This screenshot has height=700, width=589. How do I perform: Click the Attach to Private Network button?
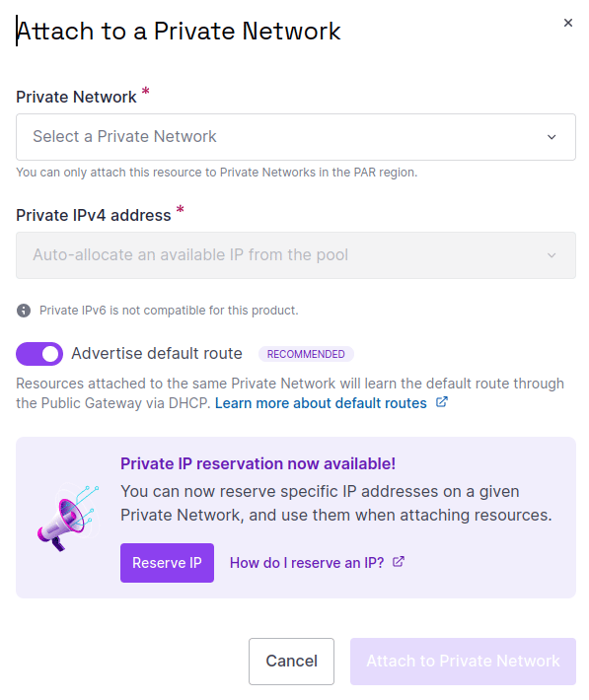pyautogui.click(x=463, y=662)
